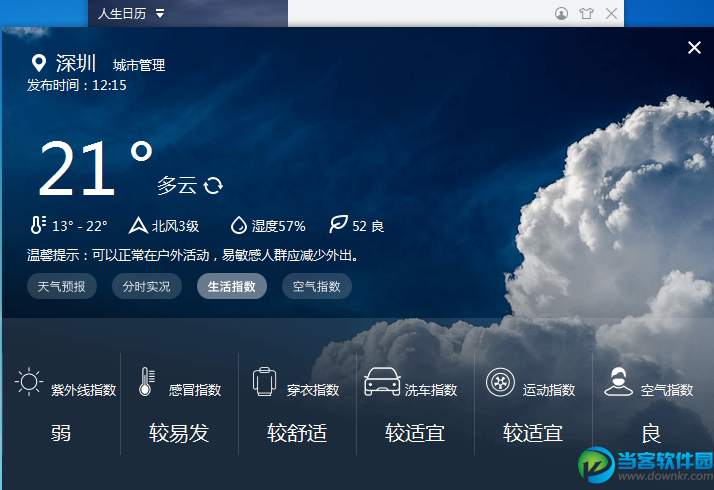Switch to the 天气预报 tab
Image resolution: width=714 pixels, height=490 pixels.
coord(61,286)
